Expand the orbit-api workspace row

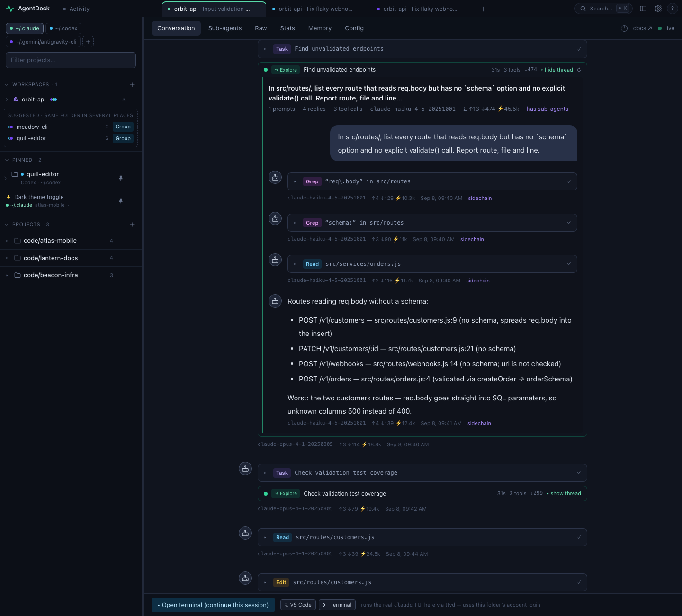tap(7, 100)
